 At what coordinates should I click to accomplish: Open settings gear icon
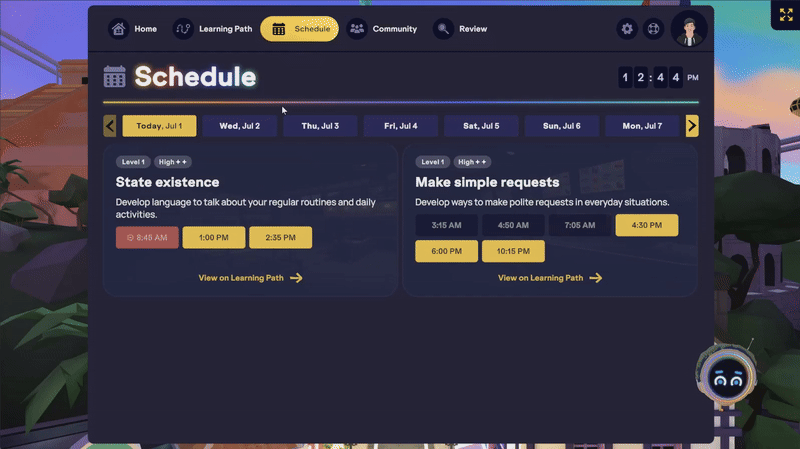point(627,29)
